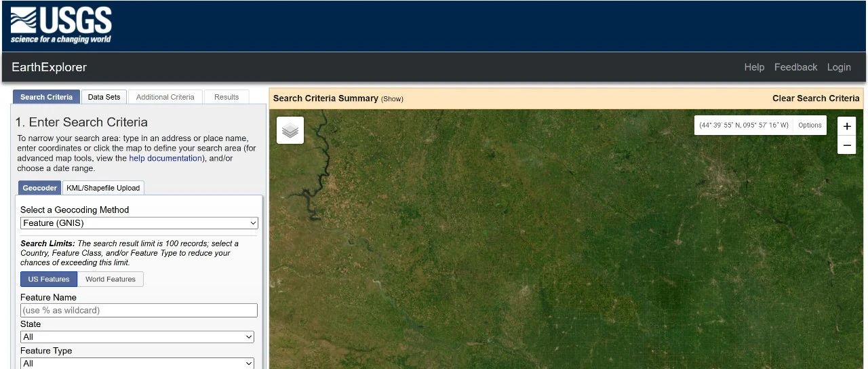The width and height of the screenshot is (868, 369).
Task: Open the Results tab
Action: tap(226, 97)
